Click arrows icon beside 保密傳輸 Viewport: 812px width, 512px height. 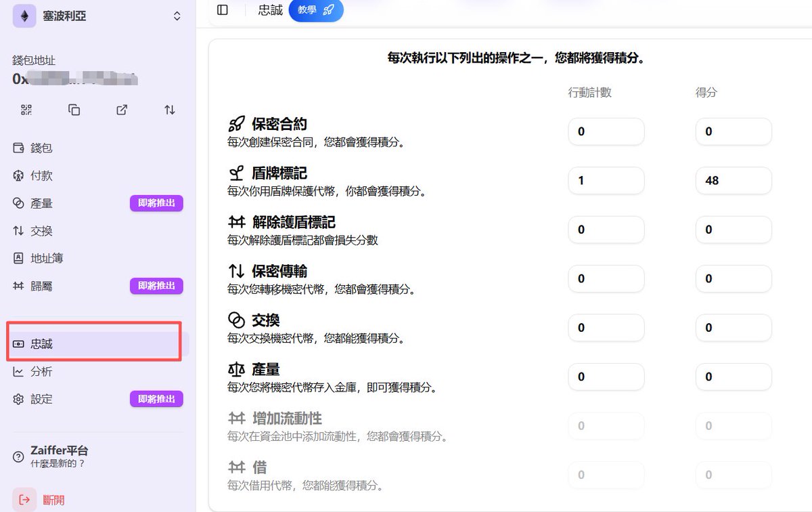pos(236,271)
